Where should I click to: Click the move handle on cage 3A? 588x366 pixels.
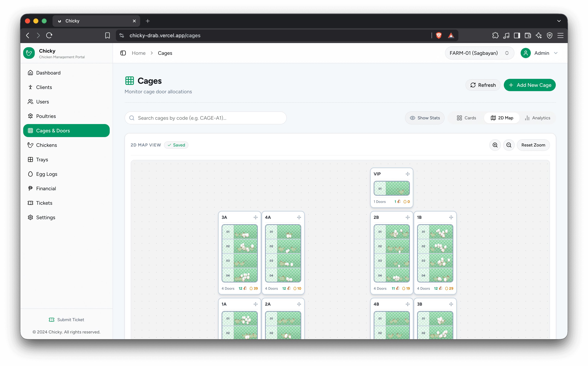(x=255, y=217)
